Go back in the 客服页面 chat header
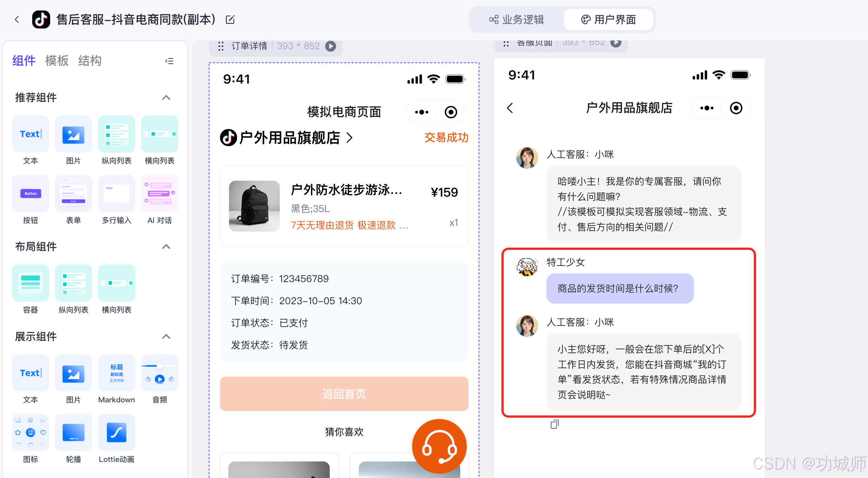Image resolution: width=868 pixels, height=478 pixels. click(x=510, y=108)
